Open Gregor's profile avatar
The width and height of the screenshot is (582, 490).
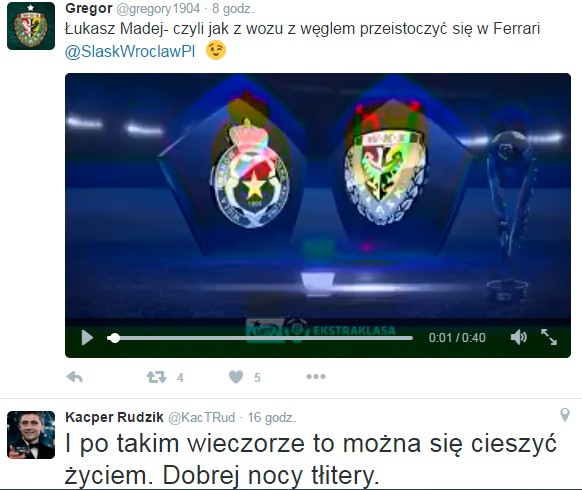(x=31, y=26)
